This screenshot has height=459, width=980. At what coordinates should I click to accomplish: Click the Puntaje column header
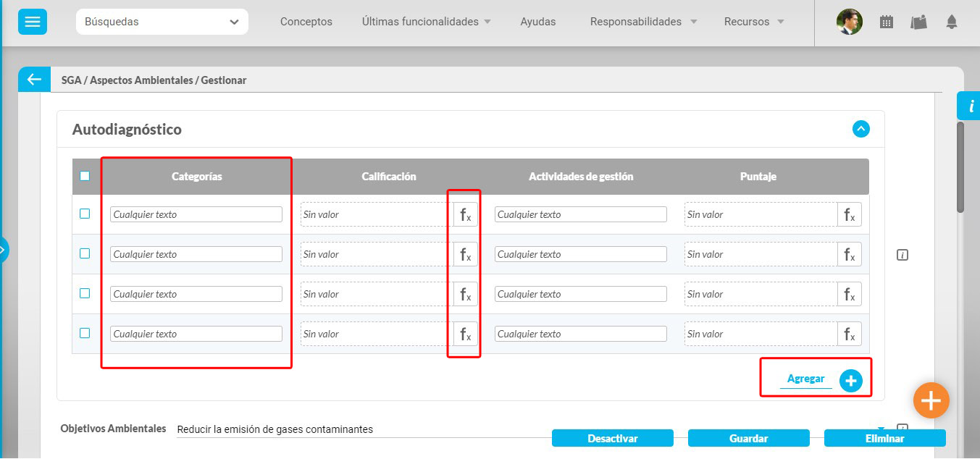click(x=758, y=177)
